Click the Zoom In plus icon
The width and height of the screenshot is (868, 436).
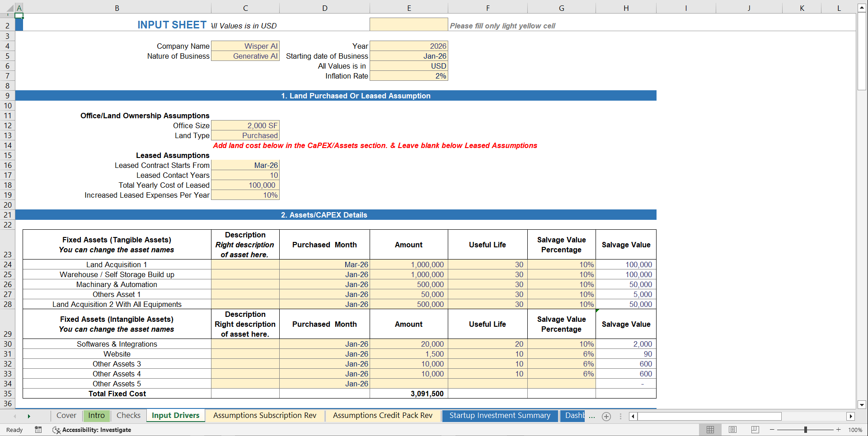click(838, 430)
